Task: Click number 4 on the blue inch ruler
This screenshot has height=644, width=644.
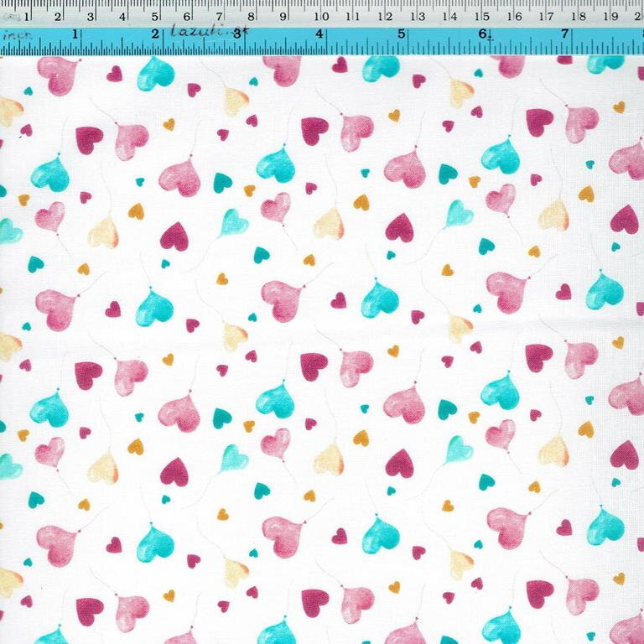Action: (x=319, y=34)
